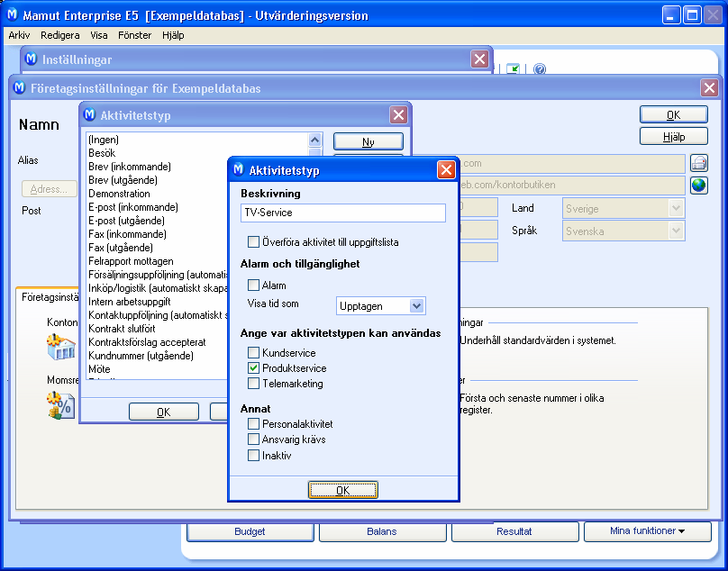The width and height of the screenshot is (728, 571).
Task: Close the front Aktivitetstyp dialog
Action: (446, 170)
